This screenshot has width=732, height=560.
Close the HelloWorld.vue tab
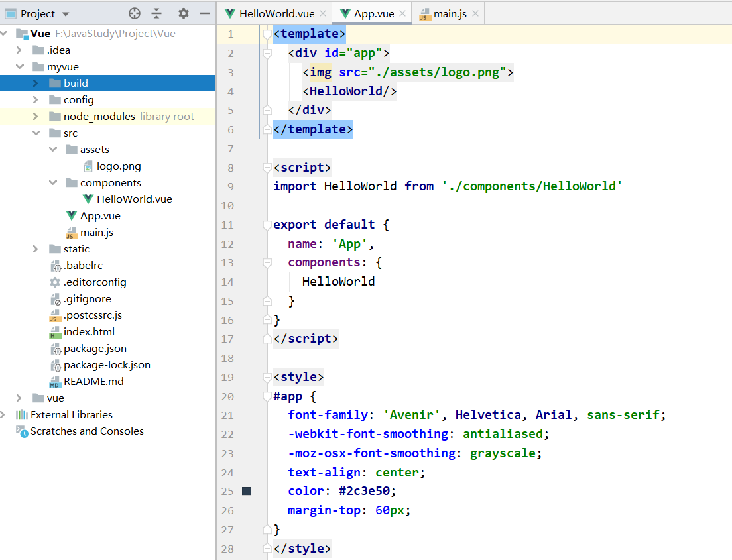323,13
